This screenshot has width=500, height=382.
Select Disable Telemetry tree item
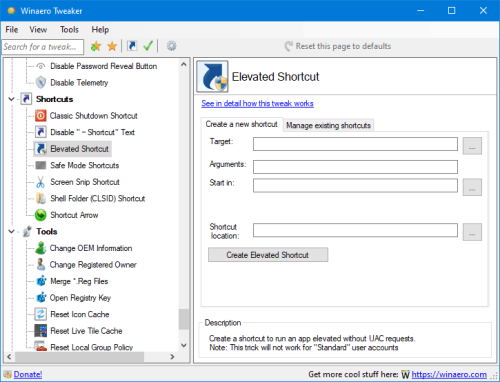[x=79, y=82]
